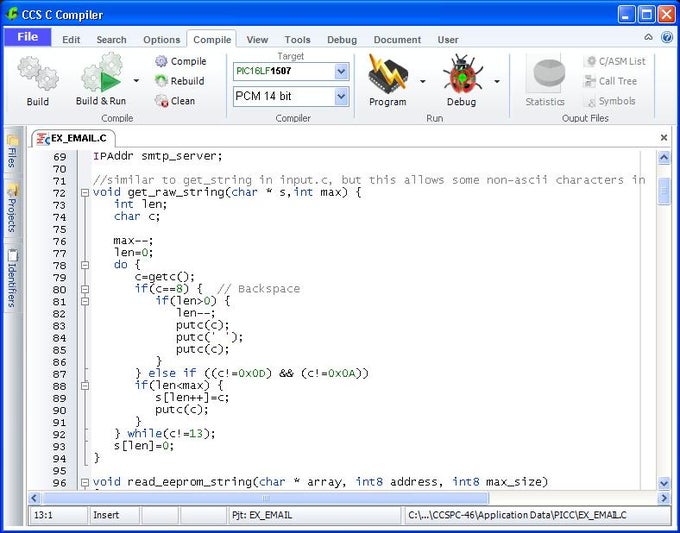
Task: Click the Program chip icon
Action: (x=387, y=74)
